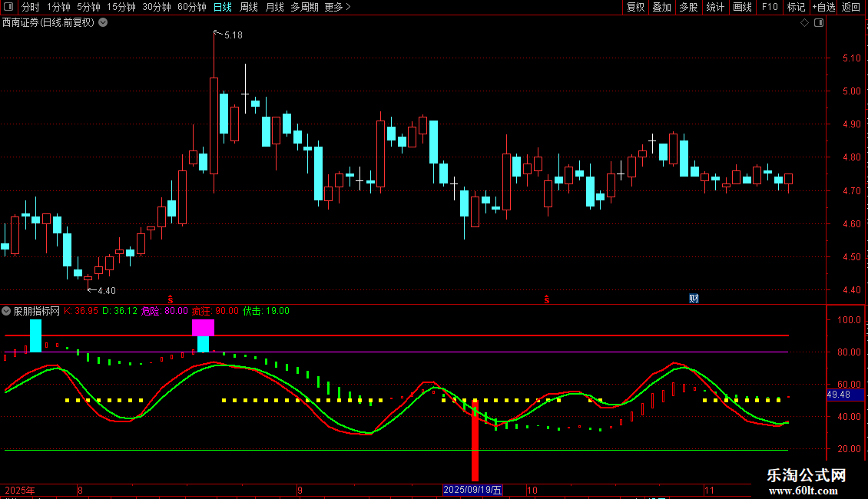868x499 pixels.
Task: Click the 危险: 80.00 indicator label
Action: point(164,311)
